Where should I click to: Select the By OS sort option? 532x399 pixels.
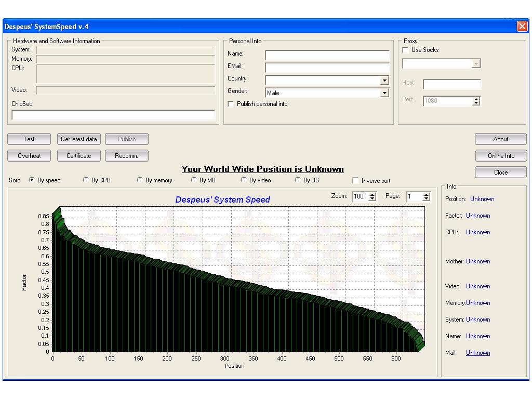point(298,180)
